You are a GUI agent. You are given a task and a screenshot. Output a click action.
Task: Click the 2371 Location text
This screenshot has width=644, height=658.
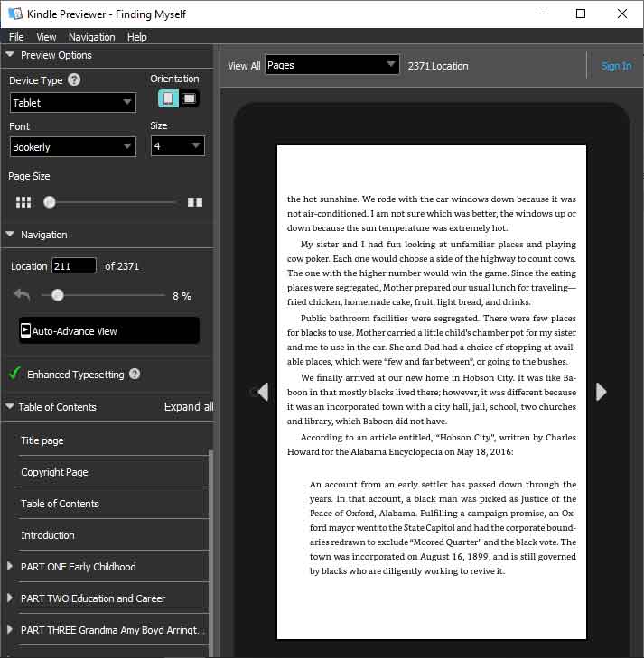(438, 66)
